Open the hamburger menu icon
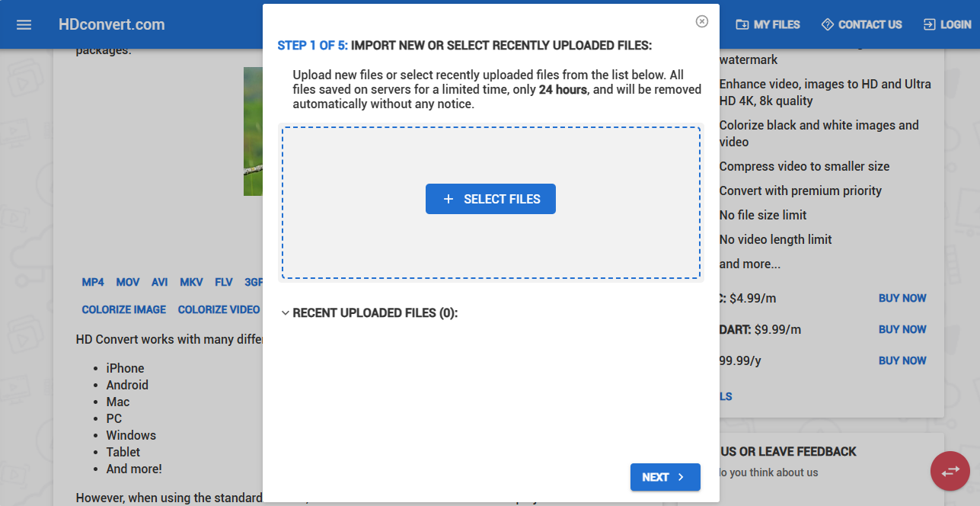The height and width of the screenshot is (506, 980). tap(24, 24)
